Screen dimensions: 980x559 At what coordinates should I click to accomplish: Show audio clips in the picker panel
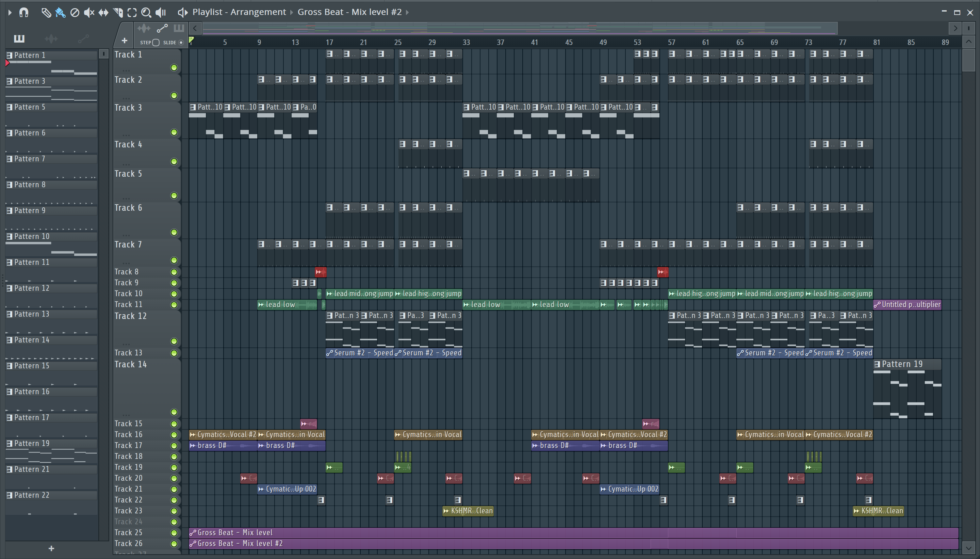(51, 38)
